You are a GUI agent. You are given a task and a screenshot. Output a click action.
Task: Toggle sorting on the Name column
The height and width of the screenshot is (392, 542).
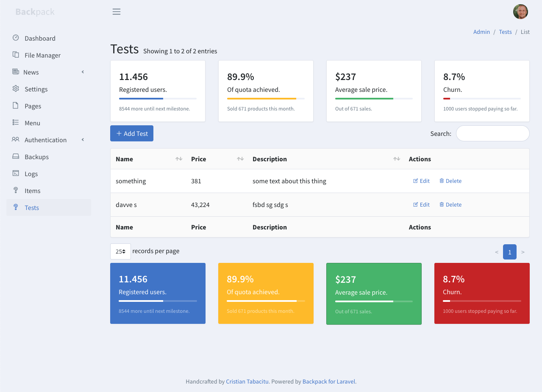pos(178,159)
